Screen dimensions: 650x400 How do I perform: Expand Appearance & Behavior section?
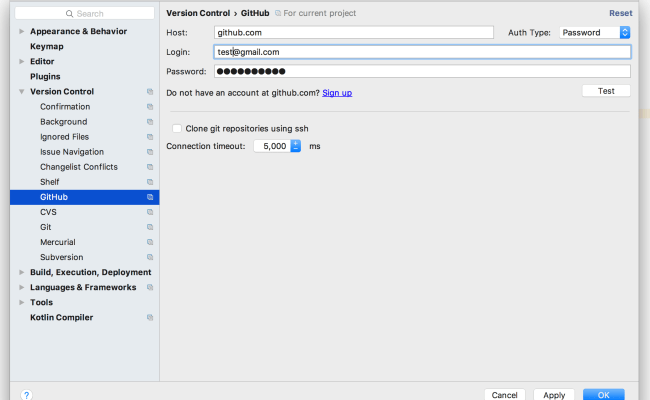click(22, 32)
